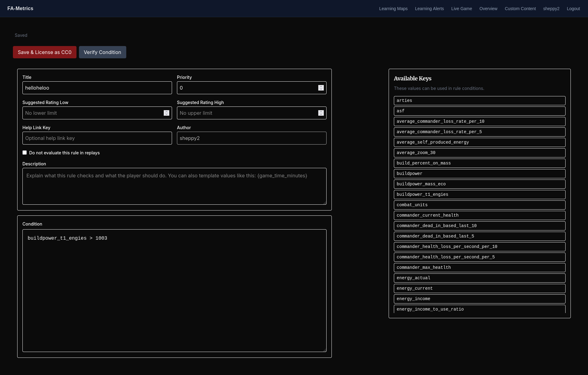Focus the Title field containing helloheloo
This screenshot has height=375, width=588.
(97, 88)
